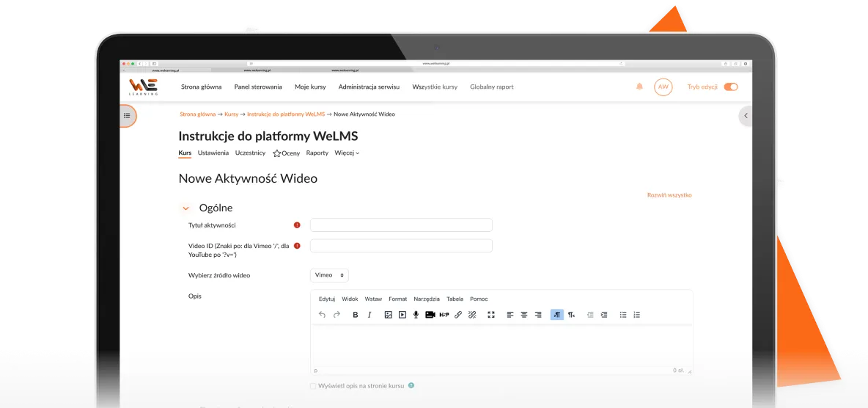This screenshot has height=408, width=868.
Task: Open the Format editor menu
Action: [397, 299]
